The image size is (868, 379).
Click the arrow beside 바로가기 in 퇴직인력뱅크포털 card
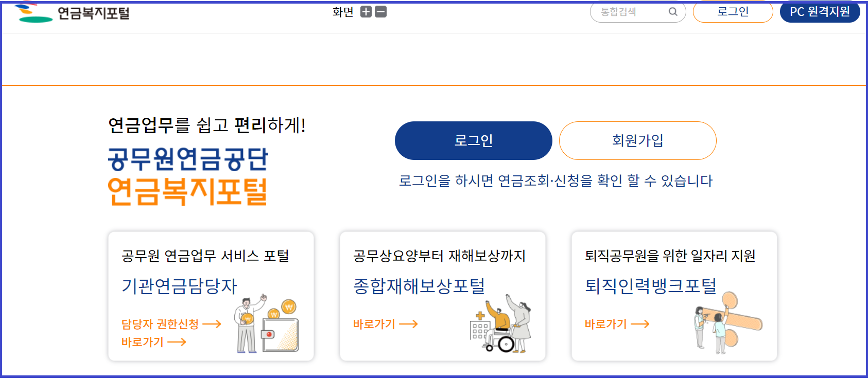640,324
